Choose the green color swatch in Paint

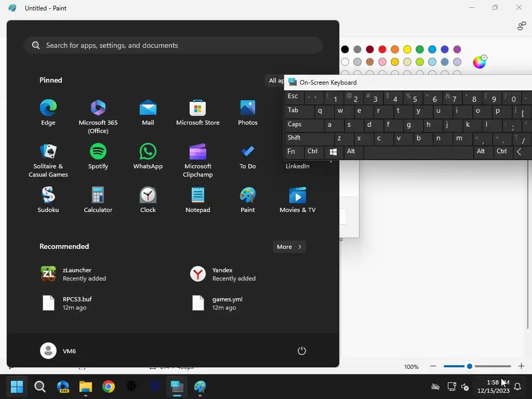pos(420,49)
